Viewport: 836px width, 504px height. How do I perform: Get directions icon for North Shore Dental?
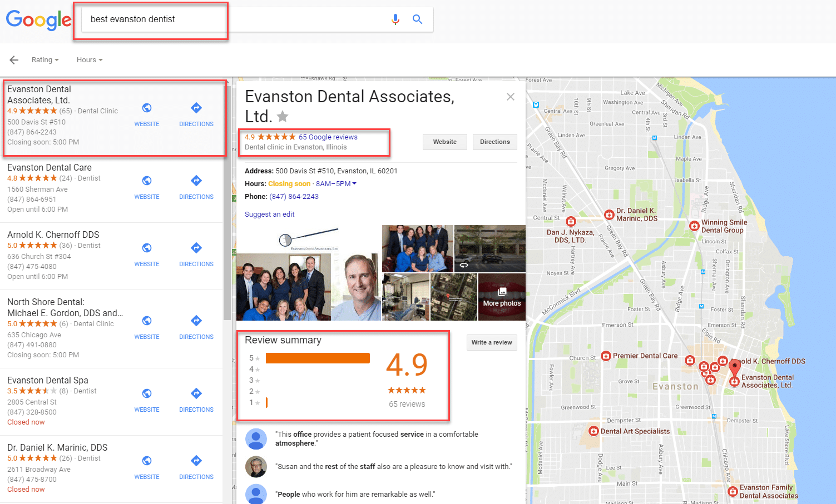196,321
